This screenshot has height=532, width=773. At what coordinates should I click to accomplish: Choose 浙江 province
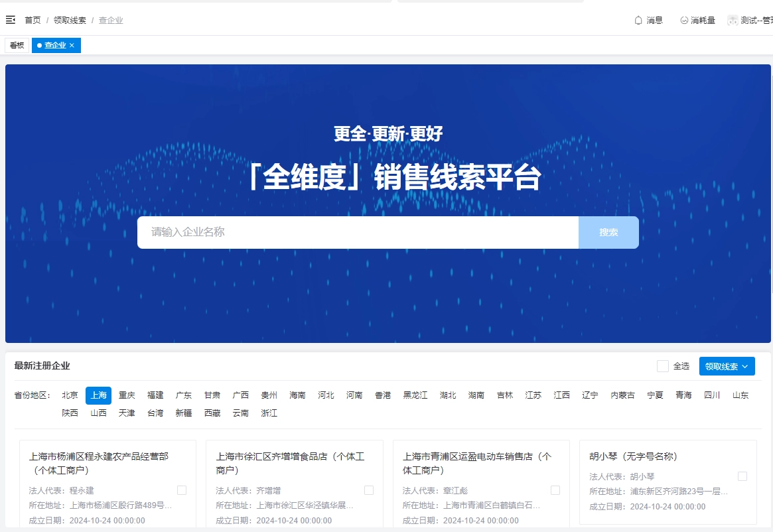click(269, 413)
